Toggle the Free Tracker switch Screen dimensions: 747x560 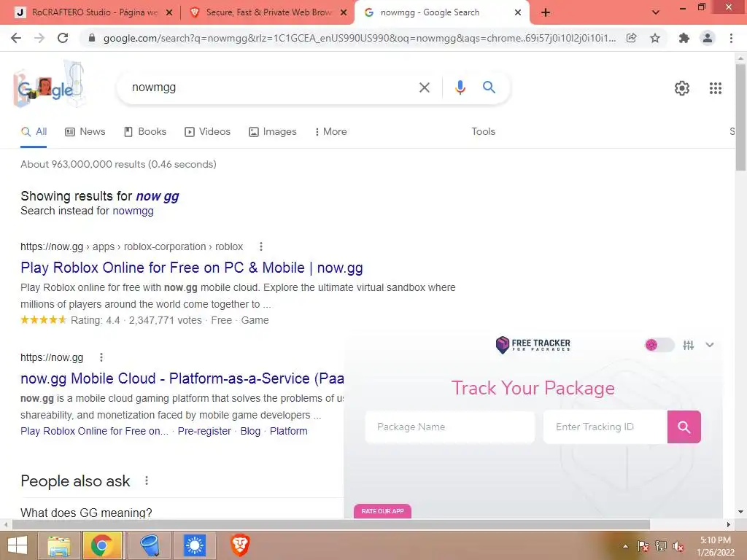[x=659, y=345]
